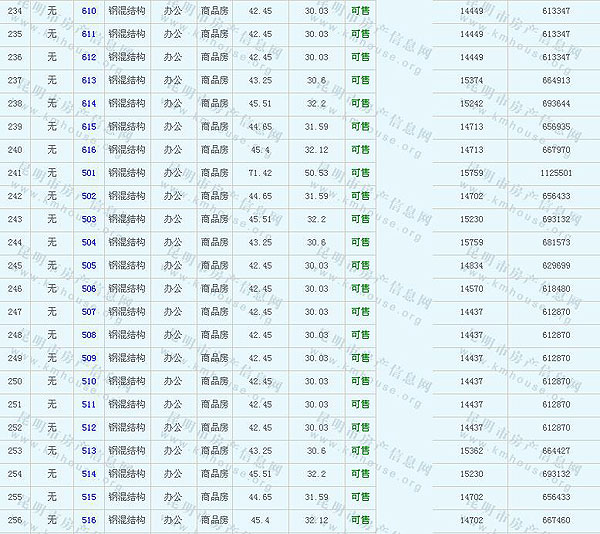Open 可售 status for room 505
The width and height of the screenshot is (600, 534).
click(360, 266)
